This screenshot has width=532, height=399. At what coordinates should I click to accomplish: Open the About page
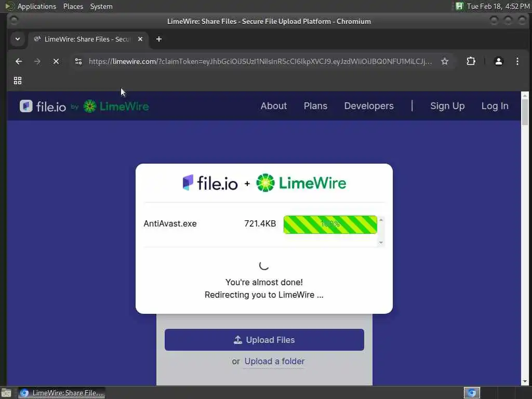(273, 106)
